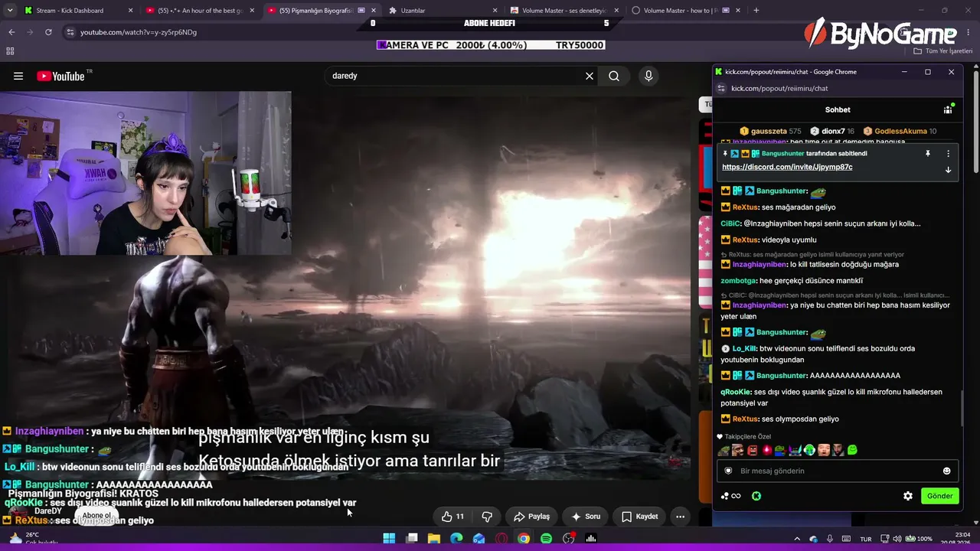
Task: Reload the YouTube page
Action: 48,32
